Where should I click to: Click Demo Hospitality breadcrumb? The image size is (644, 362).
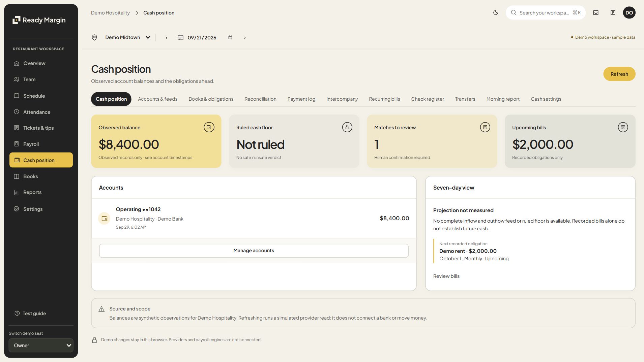pyautogui.click(x=110, y=13)
